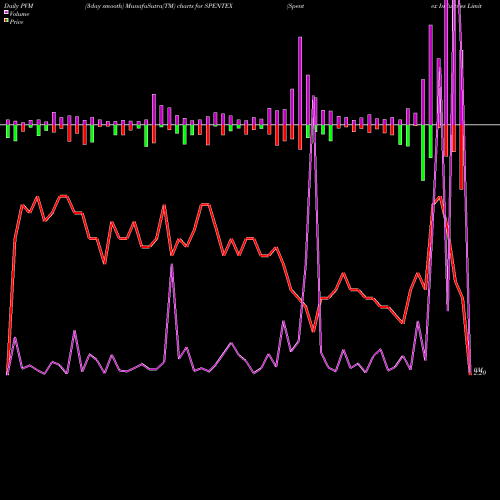This screenshot has height=500, width=500.
Task: Select the 'Price' legend label
Action: pos(16,22)
